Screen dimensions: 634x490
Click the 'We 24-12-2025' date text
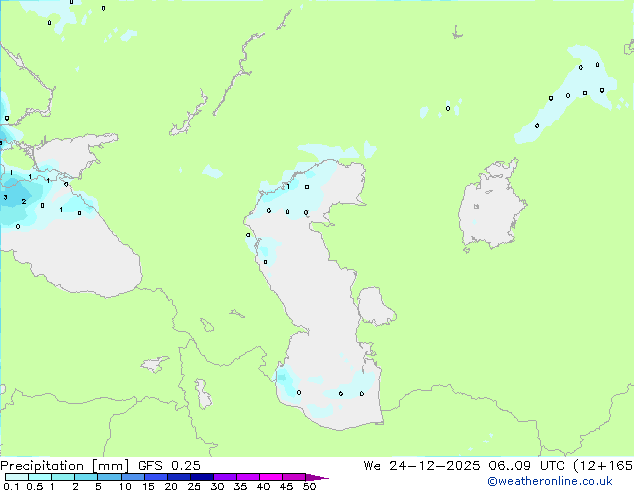[422, 466]
